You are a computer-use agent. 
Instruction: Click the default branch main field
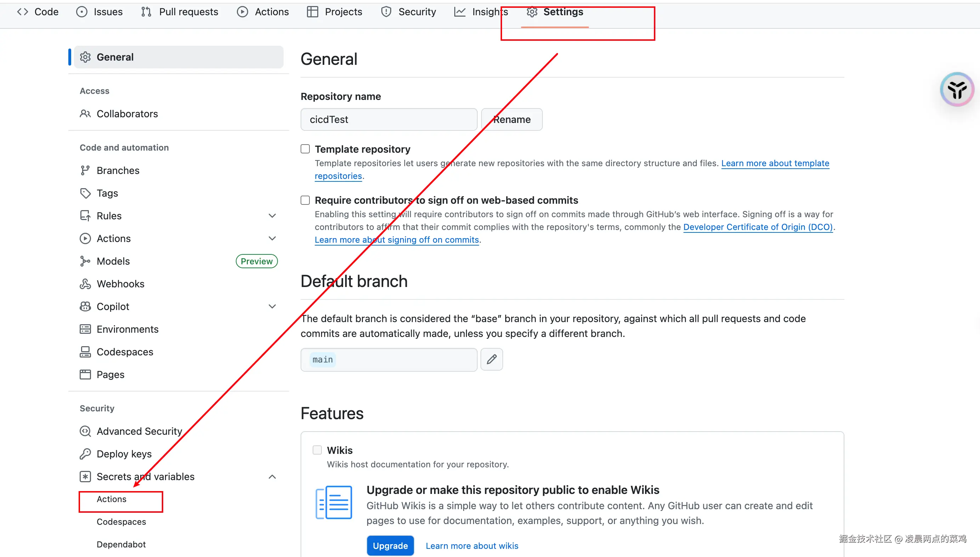(389, 359)
